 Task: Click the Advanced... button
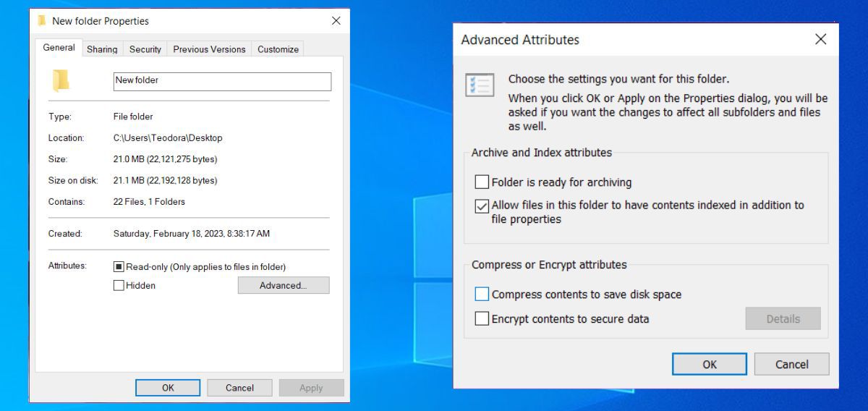pos(283,285)
